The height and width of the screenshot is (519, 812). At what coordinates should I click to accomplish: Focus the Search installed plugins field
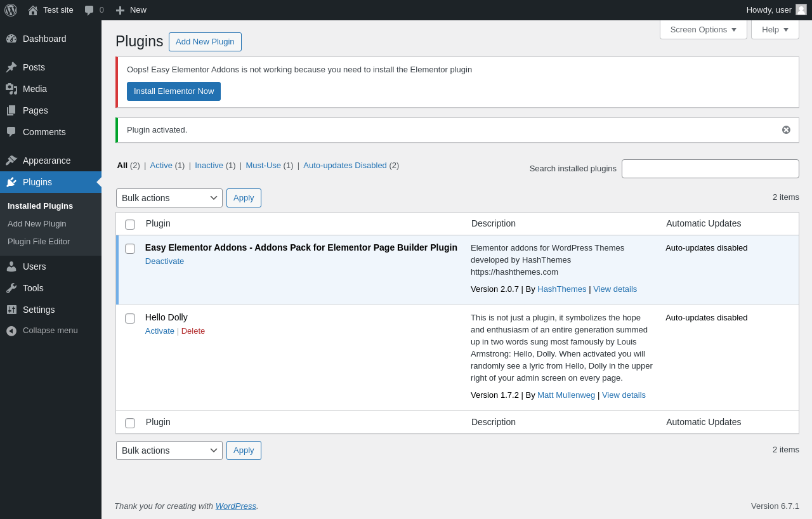pyautogui.click(x=710, y=169)
